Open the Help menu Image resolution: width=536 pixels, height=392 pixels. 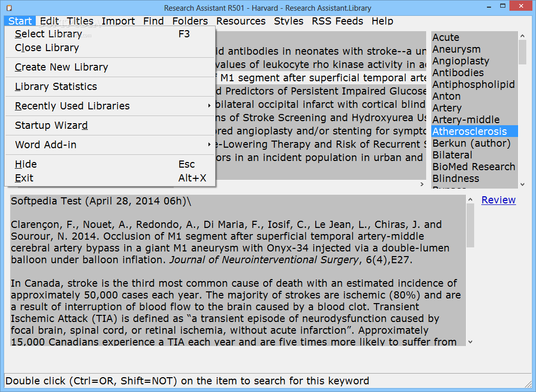(x=382, y=21)
